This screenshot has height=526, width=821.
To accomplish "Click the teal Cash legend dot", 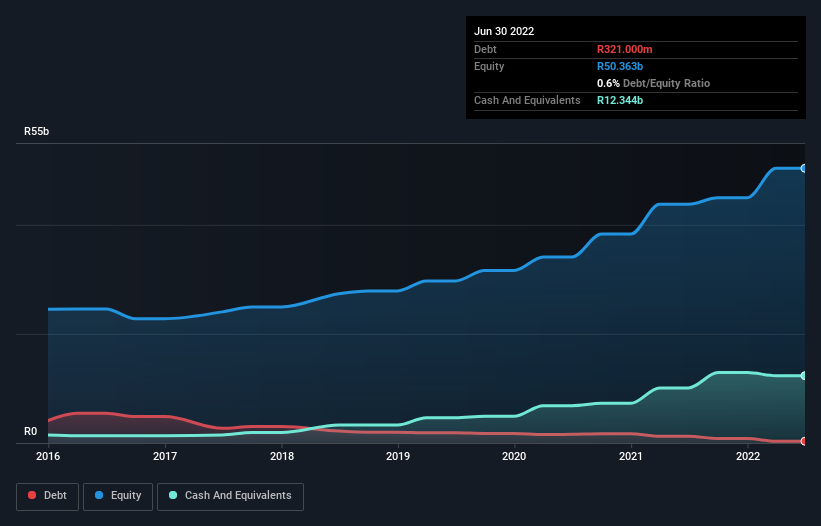I will [173, 495].
